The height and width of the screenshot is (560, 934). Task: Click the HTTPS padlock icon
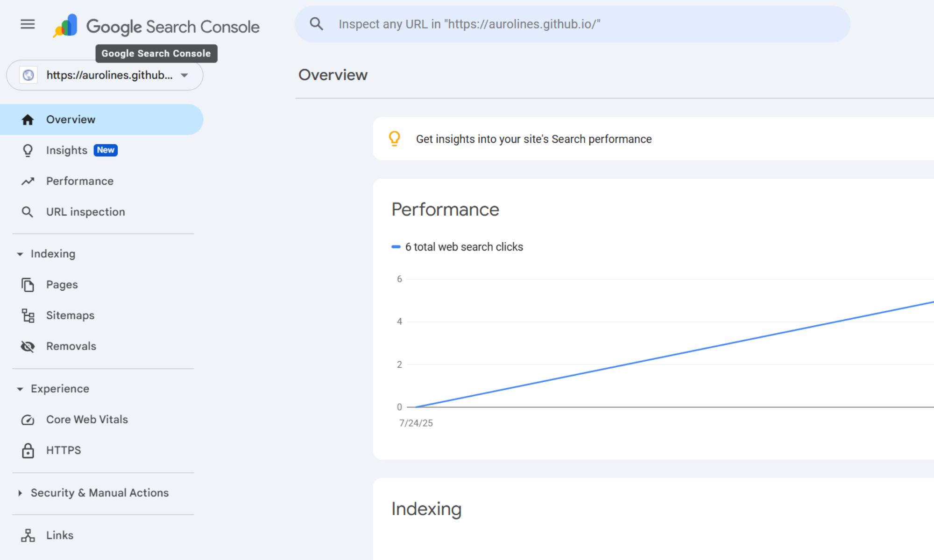28,451
